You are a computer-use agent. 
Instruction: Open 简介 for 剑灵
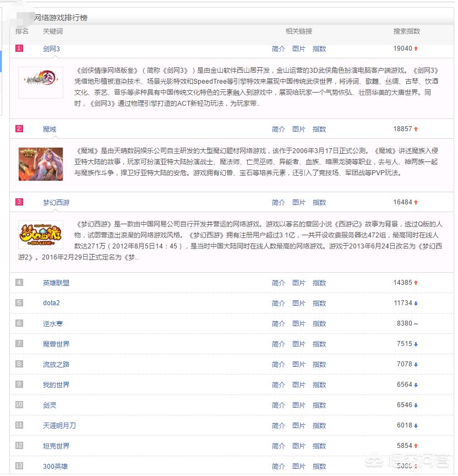(x=279, y=405)
